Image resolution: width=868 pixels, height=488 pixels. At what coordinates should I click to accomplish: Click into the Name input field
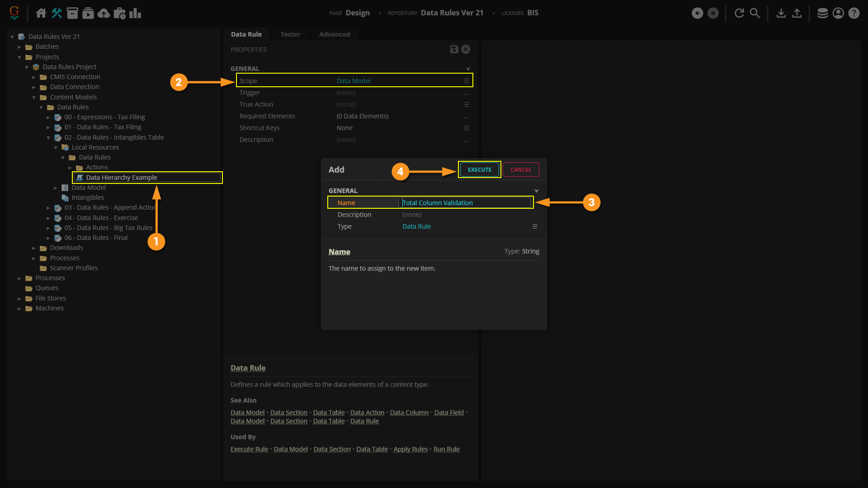[x=465, y=203]
